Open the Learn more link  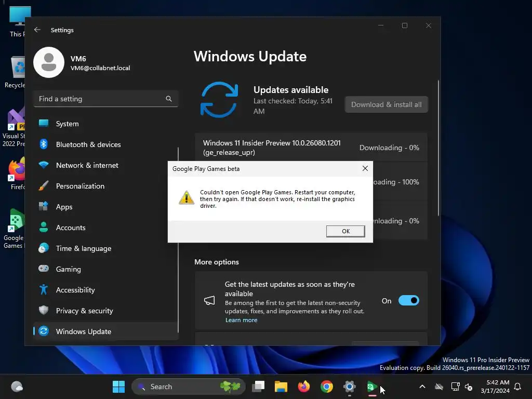pos(241,320)
